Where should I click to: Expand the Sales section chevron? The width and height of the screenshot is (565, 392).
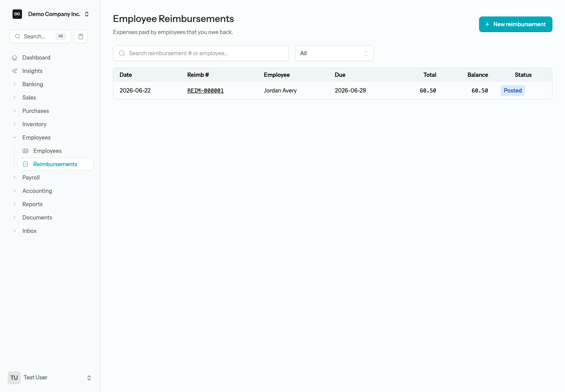(15, 98)
